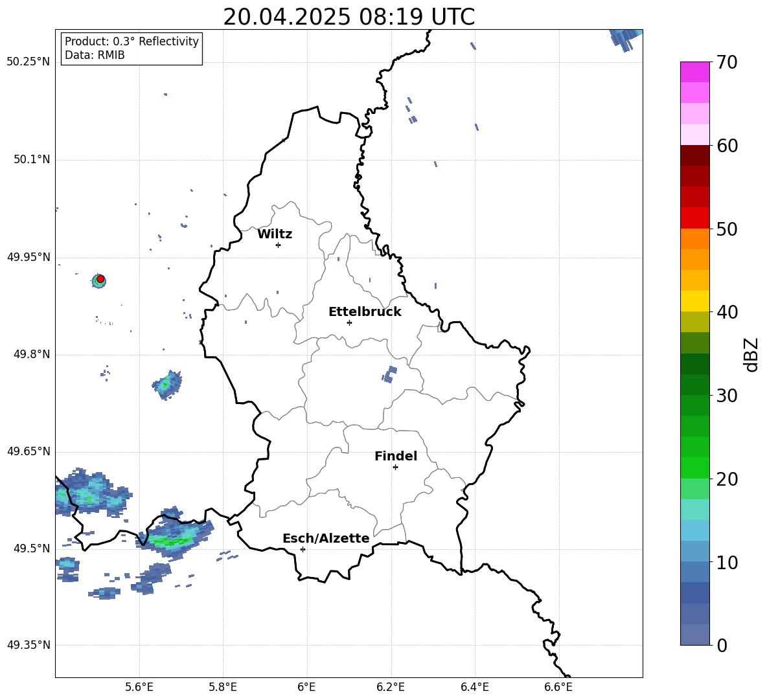Click the '6°E' longitude label
Image resolution: width=767 pixels, height=700 pixels.
pos(306,687)
